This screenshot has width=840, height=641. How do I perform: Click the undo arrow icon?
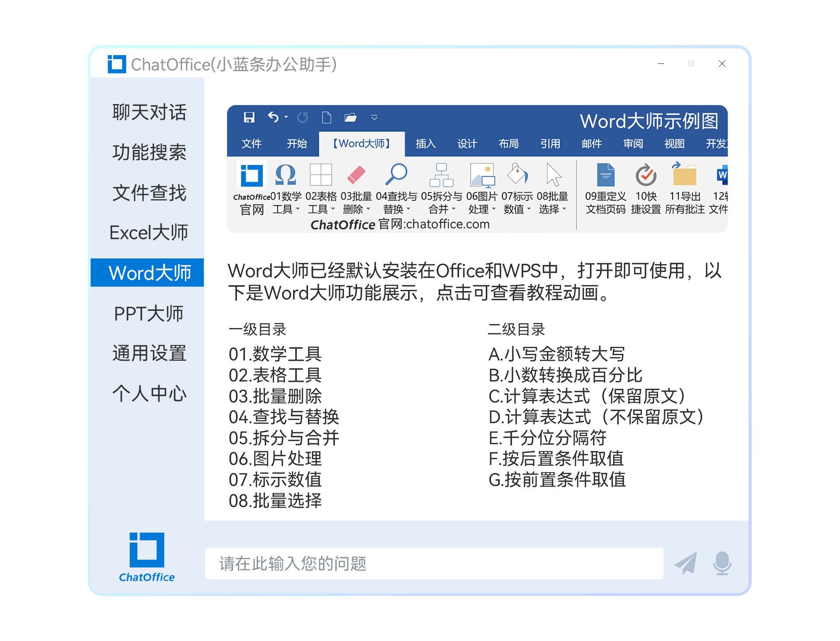tap(273, 117)
